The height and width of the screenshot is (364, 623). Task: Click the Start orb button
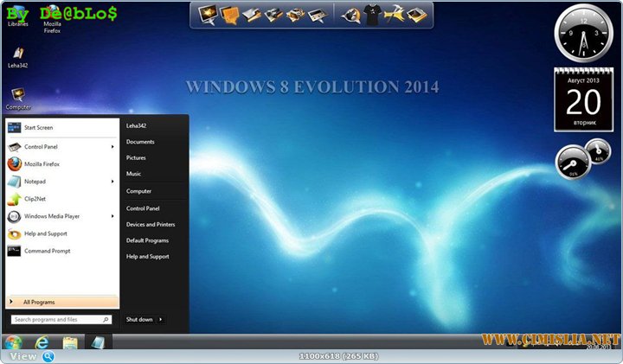[x=13, y=343]
